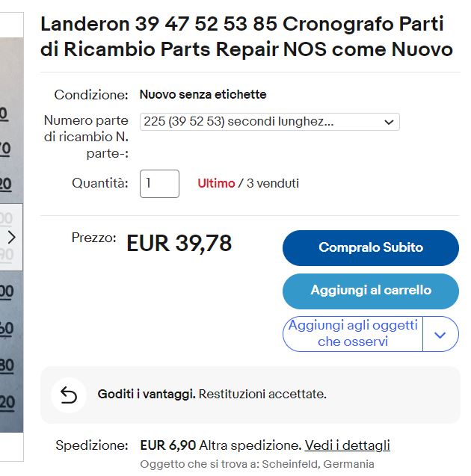
Task: Click Aggiungi al carrello button
Action: click(x=370, y=291)
